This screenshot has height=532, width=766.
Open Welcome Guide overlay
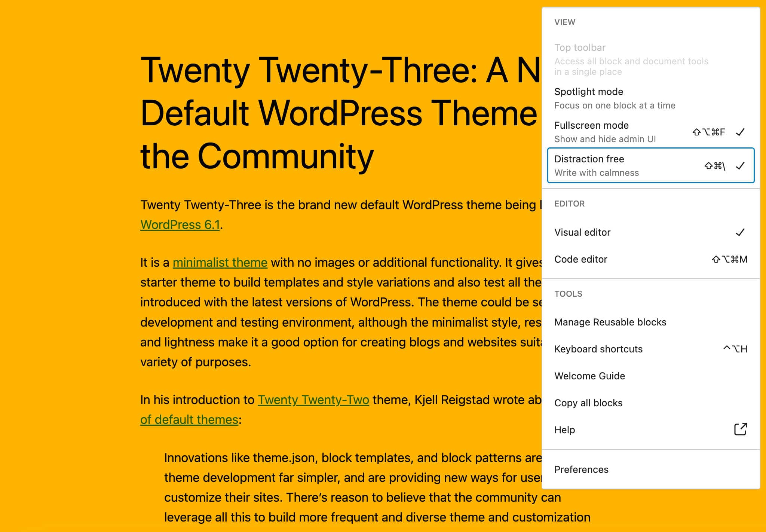[x=589, y=375]
